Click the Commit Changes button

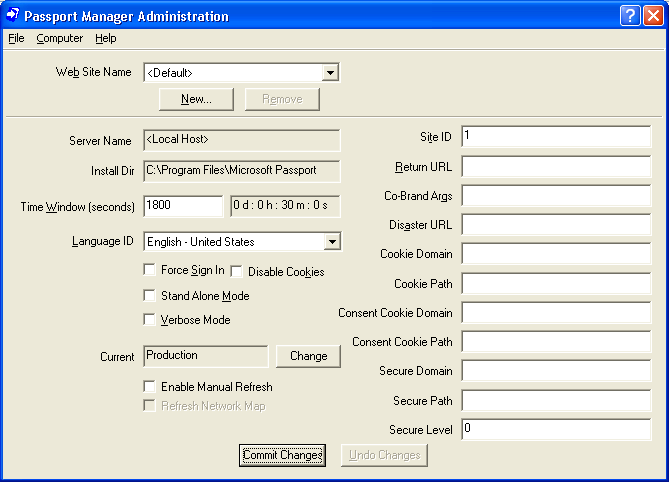282,455
